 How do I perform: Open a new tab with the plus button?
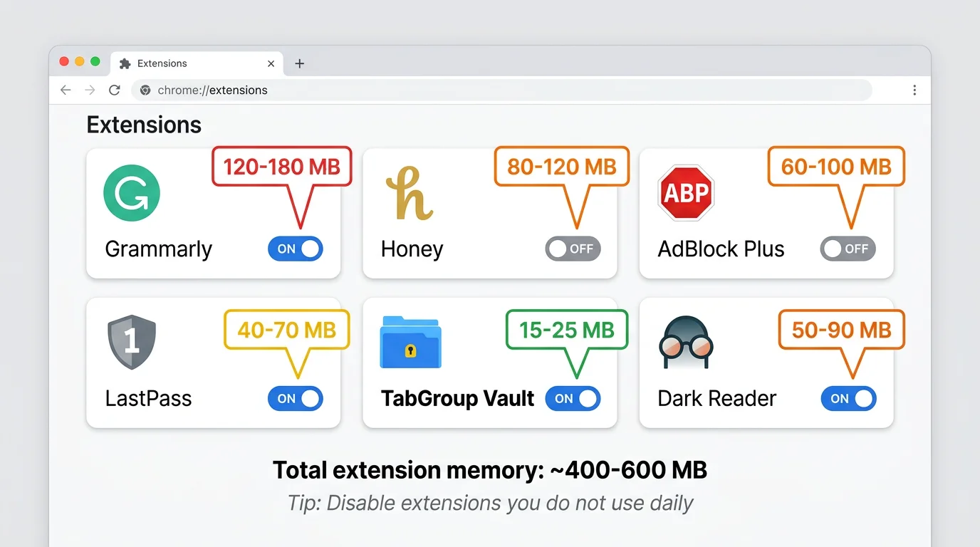(x=299, y=63)
